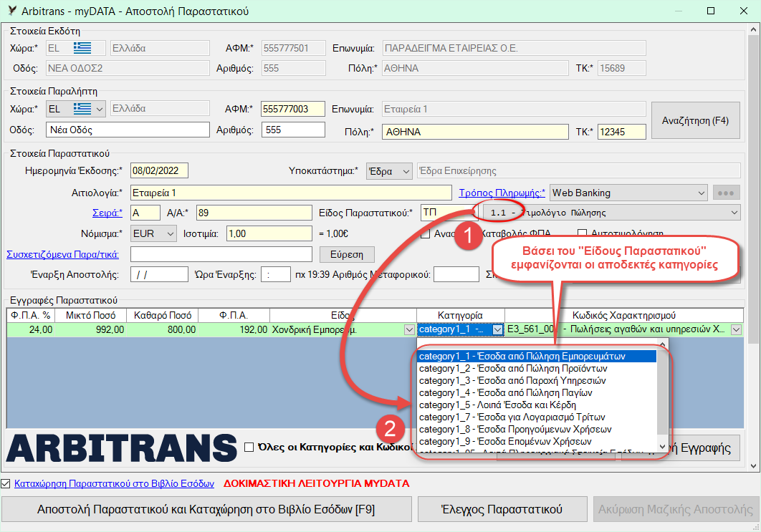
Task: Expand the Είδος Χονδρική Εμπορεύμ. dropdown arrow
Action: (409, 330)
